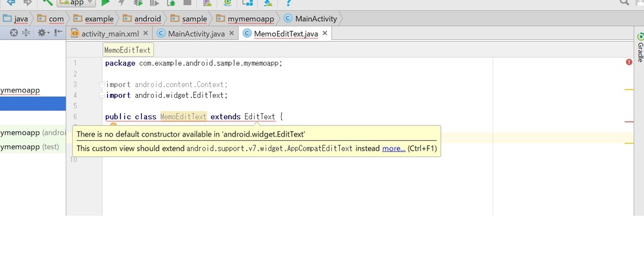Image resolution: width=644 pixels, height=278 pixels.
Task: Click the red error indicator in editor
Action: click(629, 62)
